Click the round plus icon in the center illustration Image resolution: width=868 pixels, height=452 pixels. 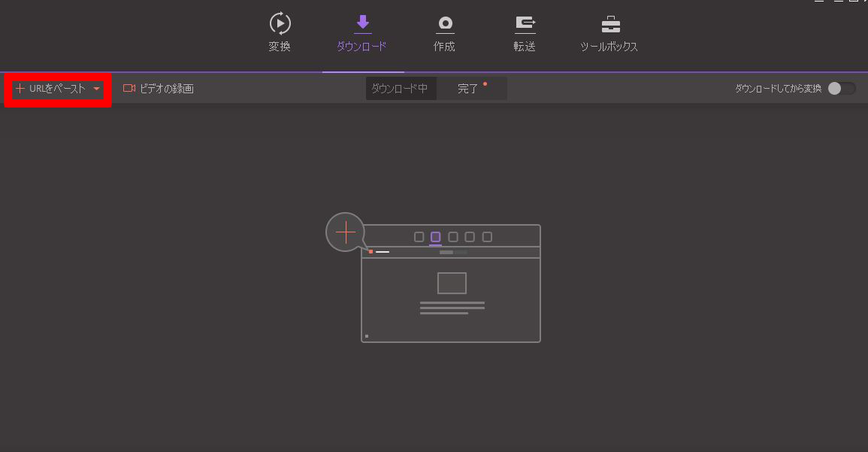coord(346,232)
